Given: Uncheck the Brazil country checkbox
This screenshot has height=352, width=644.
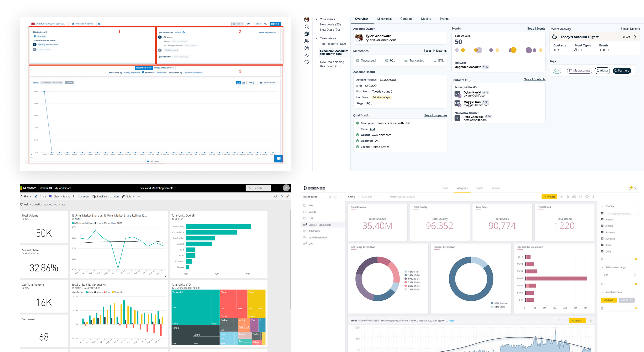Looking at the screenshot, I should click(x=602, y=245).
